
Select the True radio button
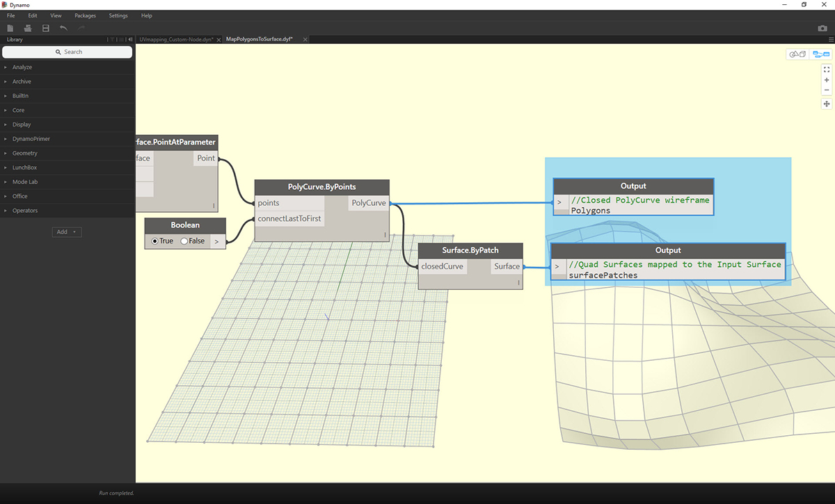pos(154,241)
